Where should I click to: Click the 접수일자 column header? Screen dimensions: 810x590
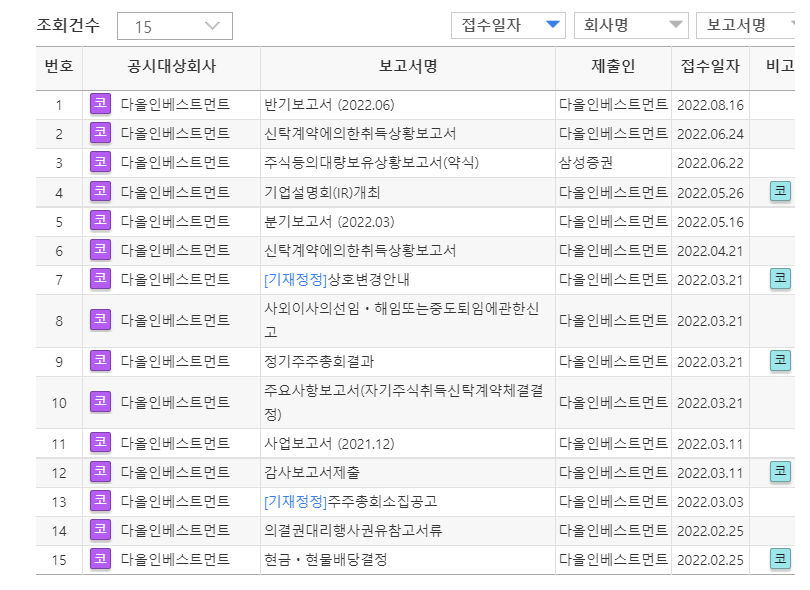pyautogui.click(x=710, y=66)
